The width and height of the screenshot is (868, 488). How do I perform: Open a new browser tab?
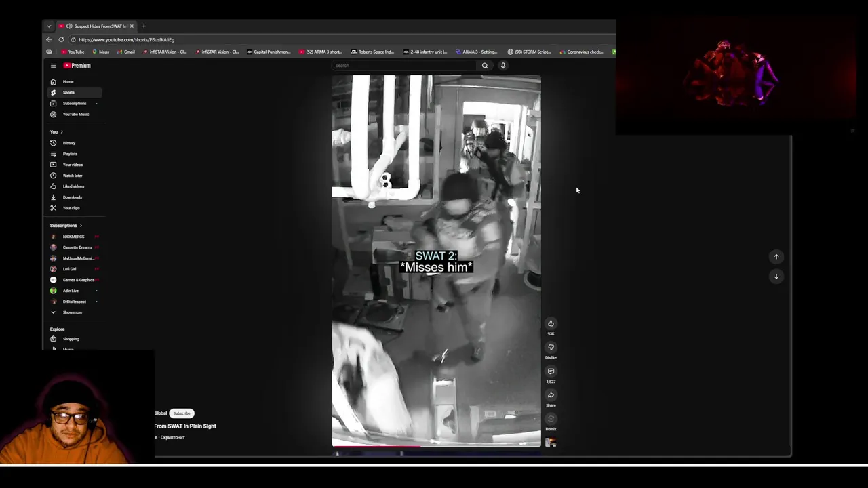pyautogui.click(x=144, y=26)
